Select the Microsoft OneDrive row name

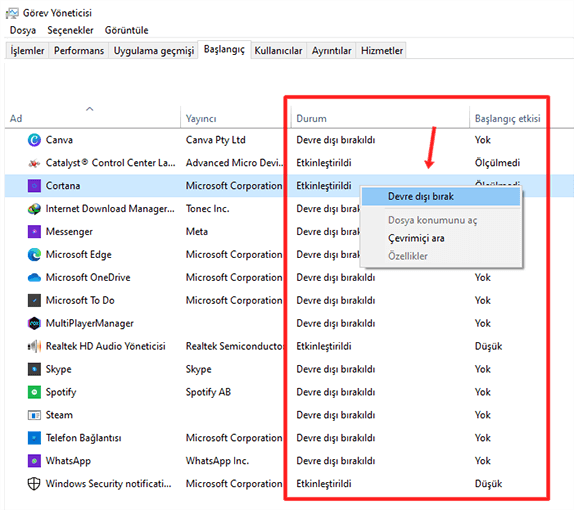[88, 278]
